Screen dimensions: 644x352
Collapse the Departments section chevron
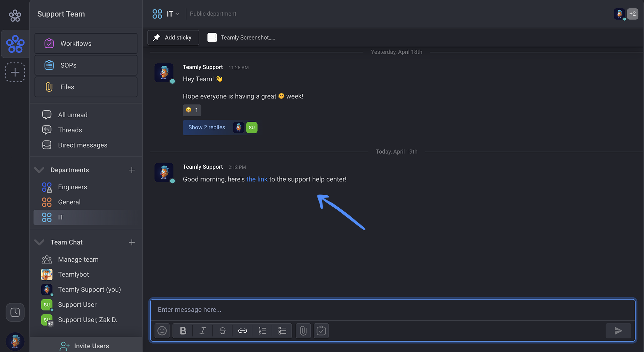click(x=39, y=170)
